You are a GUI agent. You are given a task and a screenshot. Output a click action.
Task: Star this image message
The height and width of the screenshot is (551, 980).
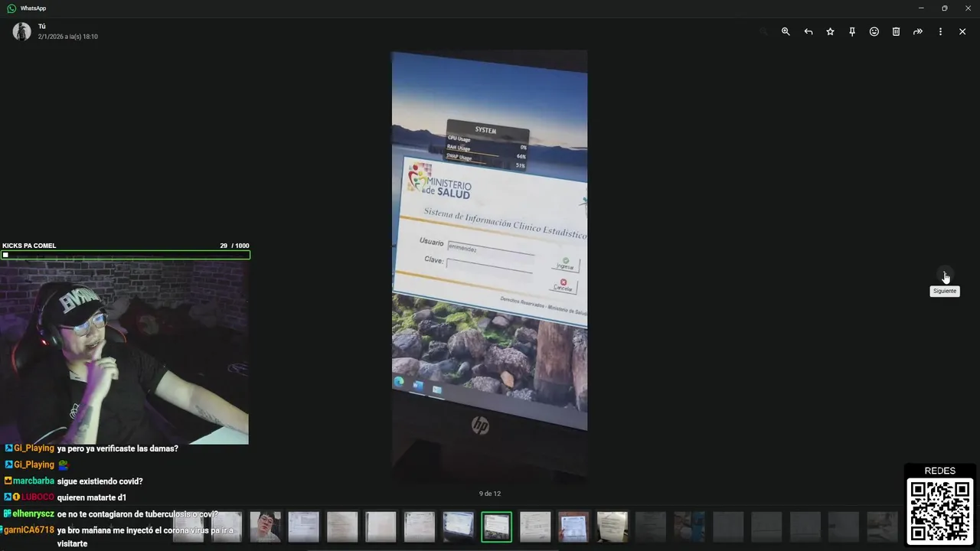(x=830, y=31)
